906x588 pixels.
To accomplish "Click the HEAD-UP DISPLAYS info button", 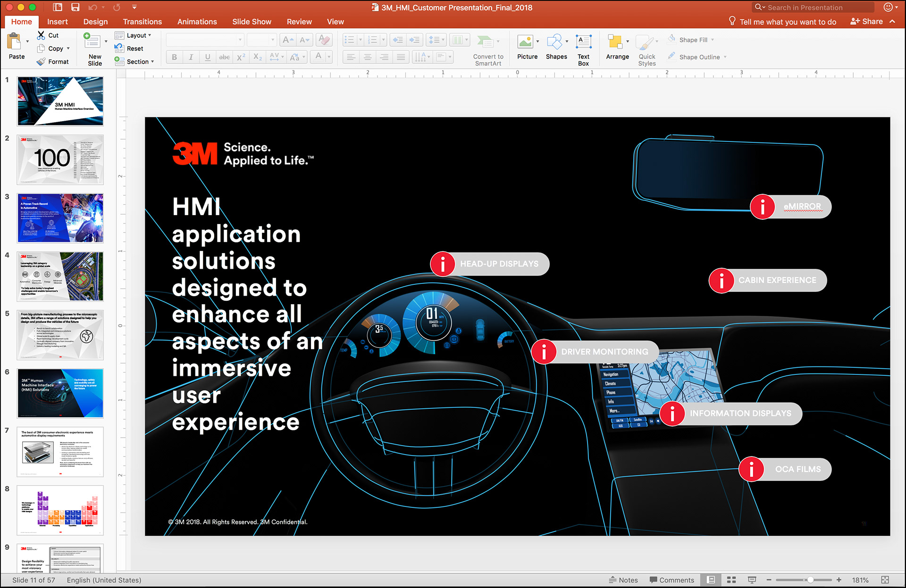I will coord(443,264).
